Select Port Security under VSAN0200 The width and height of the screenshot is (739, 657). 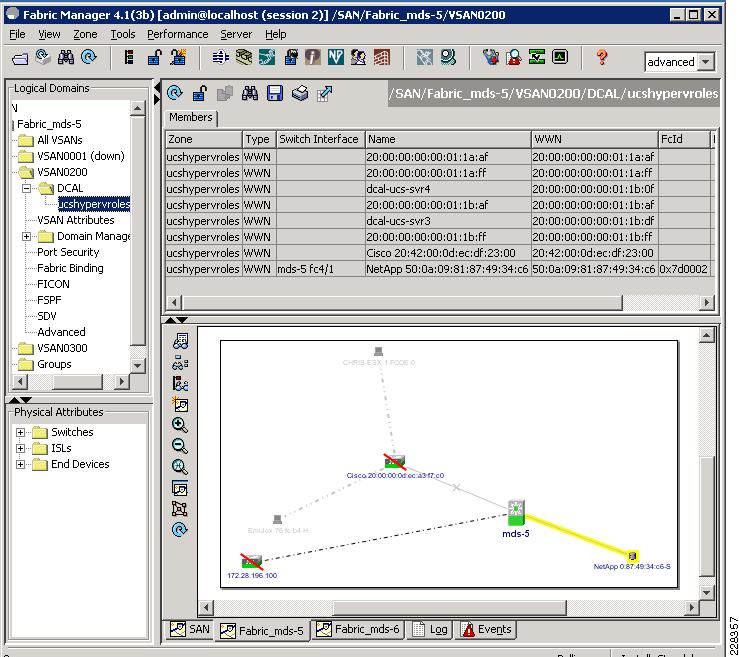pyautogui.click(x=68, y=252)
